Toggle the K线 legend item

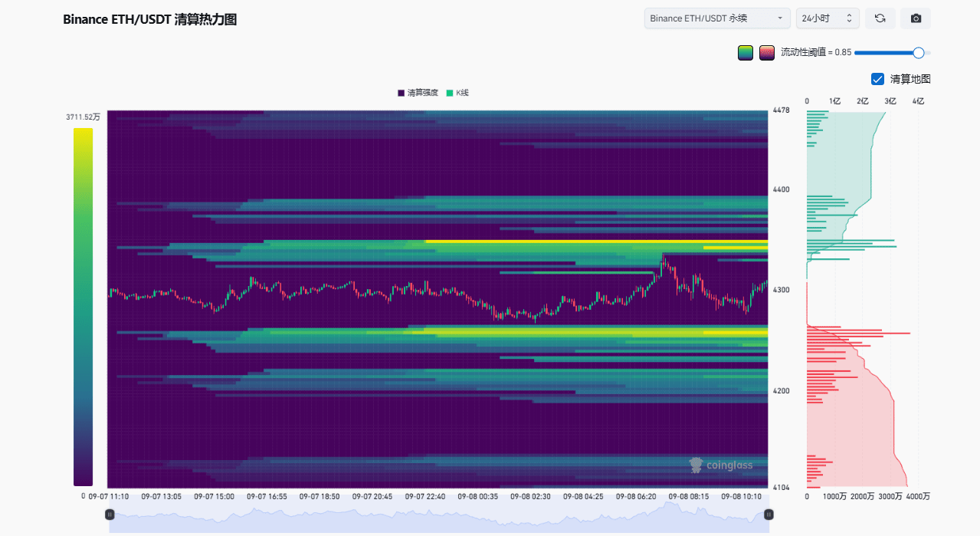[457, 93]
